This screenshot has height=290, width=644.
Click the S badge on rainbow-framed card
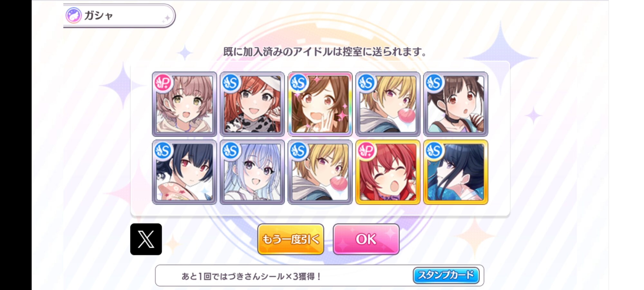tap(298, 83)
